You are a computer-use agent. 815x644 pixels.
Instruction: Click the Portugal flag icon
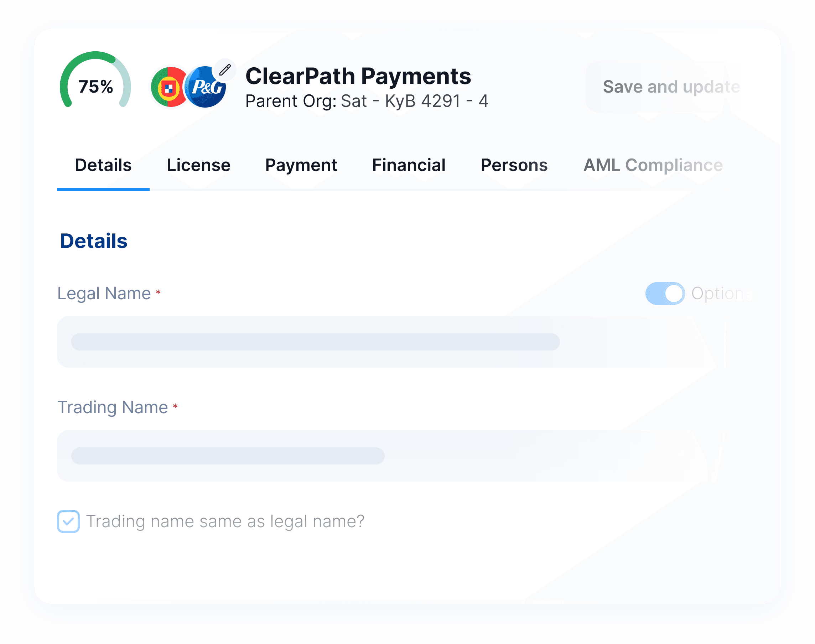click(167, 88)
